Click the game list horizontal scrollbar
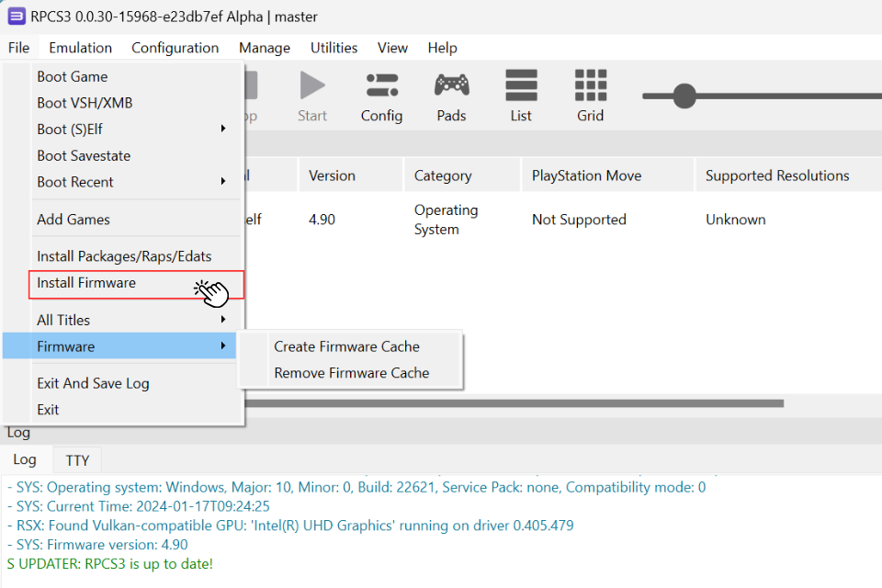 (514, 403)
